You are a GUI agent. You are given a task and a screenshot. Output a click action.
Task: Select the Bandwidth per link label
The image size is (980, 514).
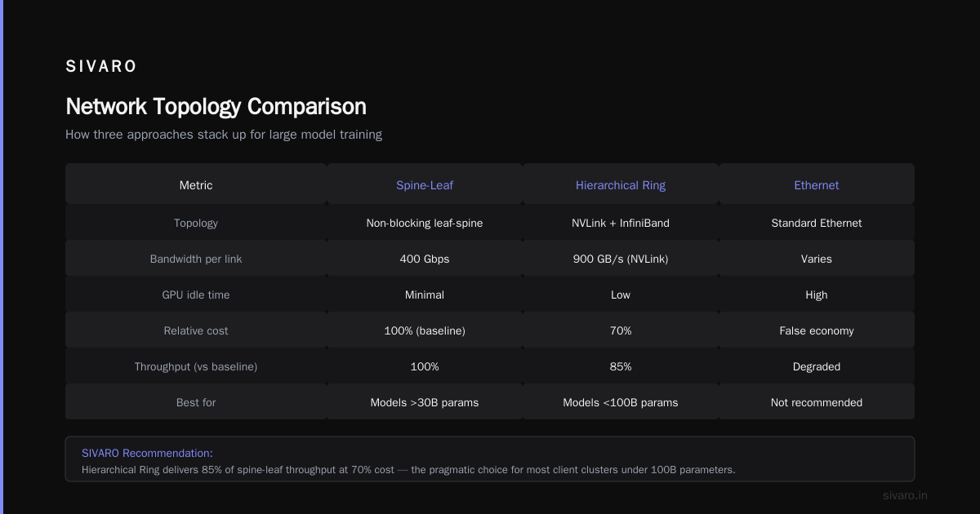point(196,259)
